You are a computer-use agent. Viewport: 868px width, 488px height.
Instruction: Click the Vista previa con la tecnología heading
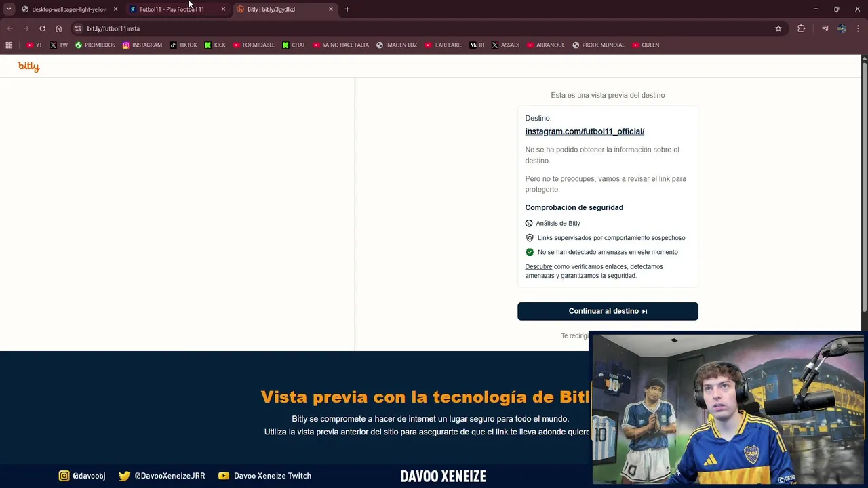pos(425,396)
